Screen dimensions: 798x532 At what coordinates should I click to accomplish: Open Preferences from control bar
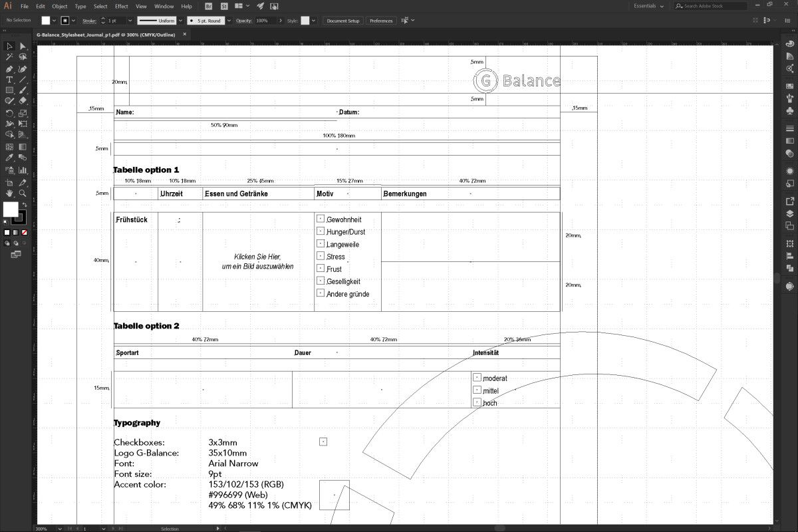tap(381, 21)
